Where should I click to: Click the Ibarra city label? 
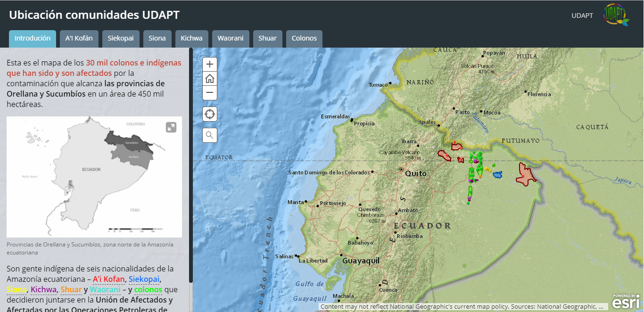tap(409, 141)
